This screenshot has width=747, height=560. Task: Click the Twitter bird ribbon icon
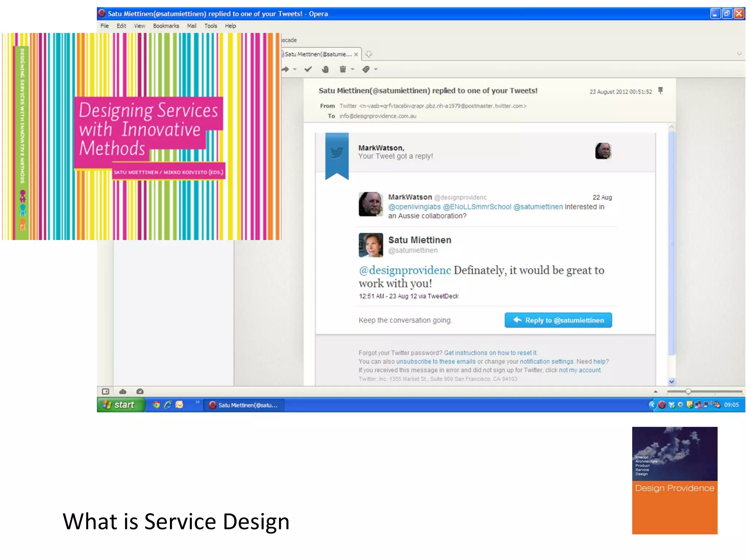pyautogui.click(x=337, y=156)
